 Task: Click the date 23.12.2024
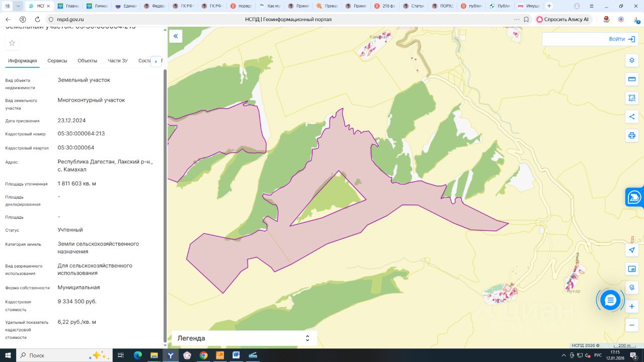72,121
